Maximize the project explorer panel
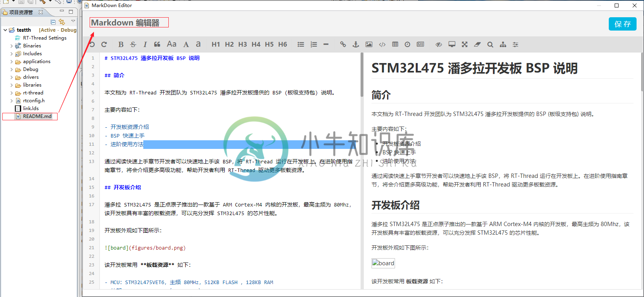644x297 pixels. click(x=71, y=11)
